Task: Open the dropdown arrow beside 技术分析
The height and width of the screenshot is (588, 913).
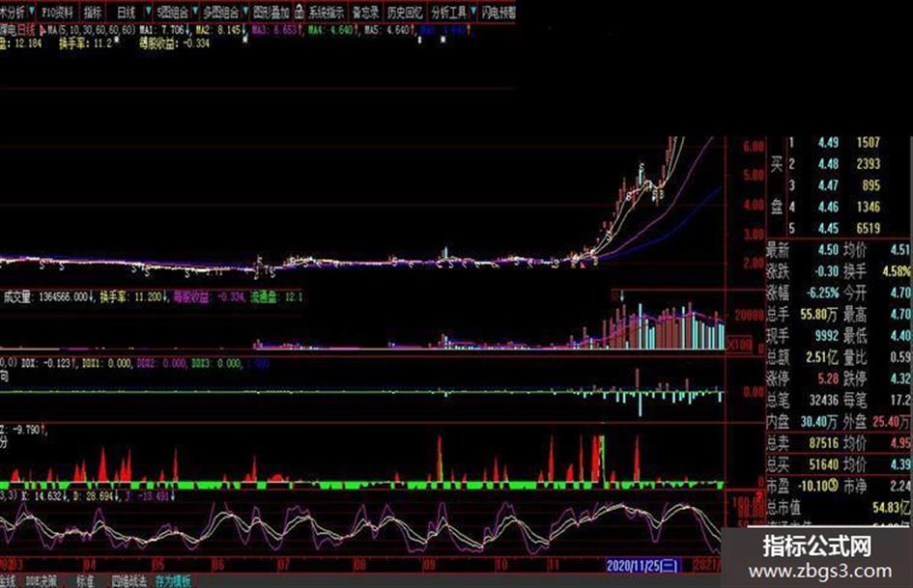Action: pos(32,11)
